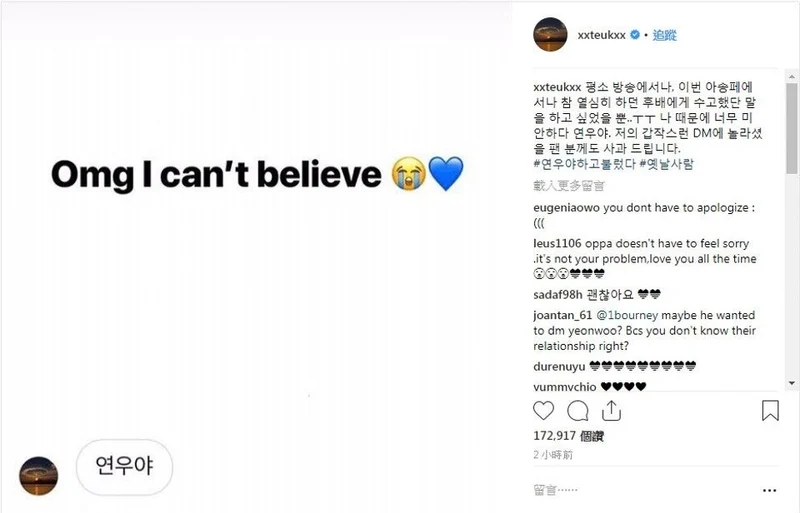The image size is (800, 513).
Task: Open the three-dot more options menu
Action: point(767,491)
